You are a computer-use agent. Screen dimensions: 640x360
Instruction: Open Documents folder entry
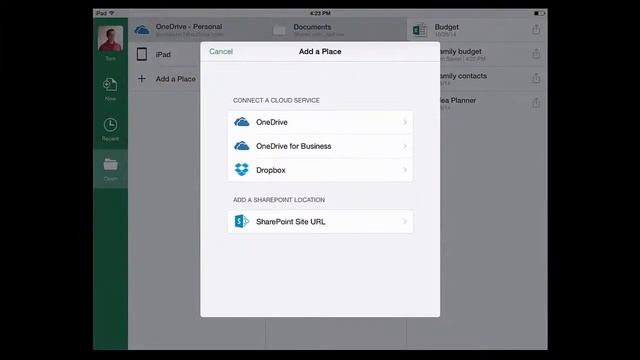[336, 30]
